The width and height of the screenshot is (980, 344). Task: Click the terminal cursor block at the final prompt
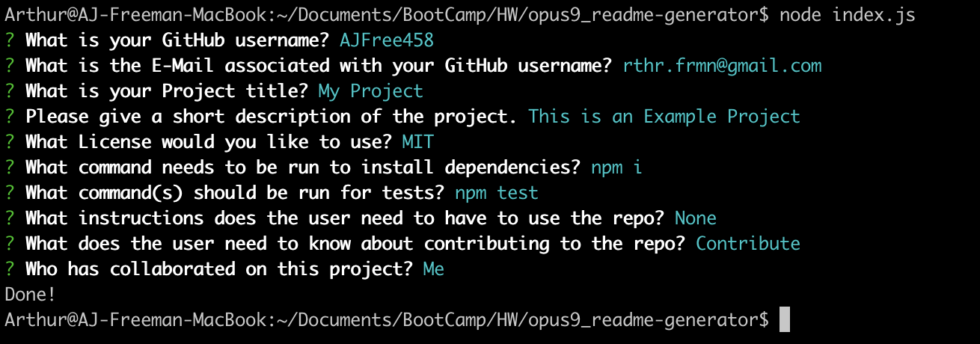click(784, 319)
